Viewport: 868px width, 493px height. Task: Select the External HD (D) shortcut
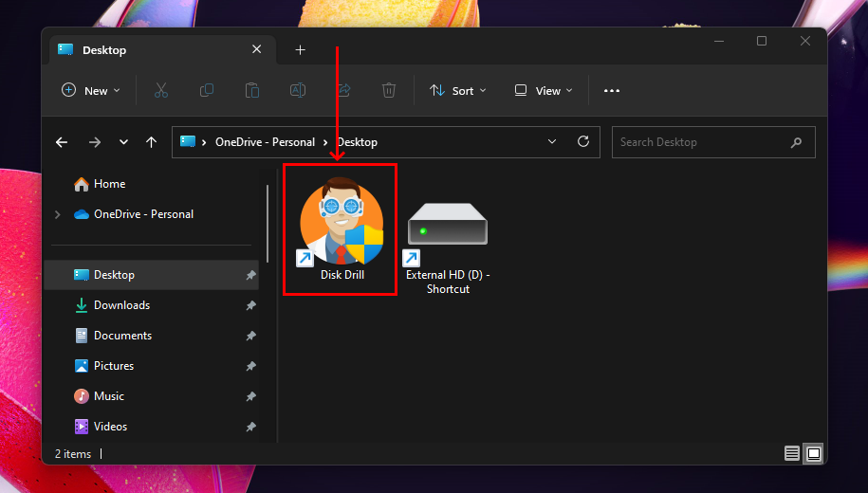coord(448,248)
